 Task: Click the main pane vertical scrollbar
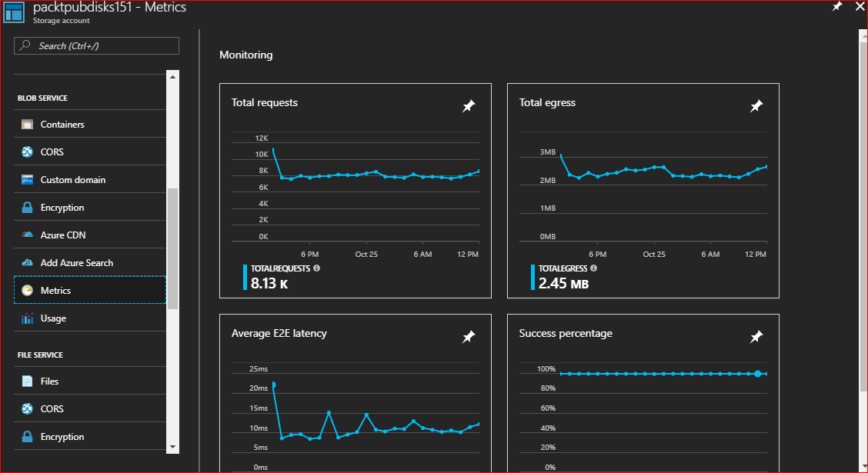pyautogui.click(x=863, y=216)
